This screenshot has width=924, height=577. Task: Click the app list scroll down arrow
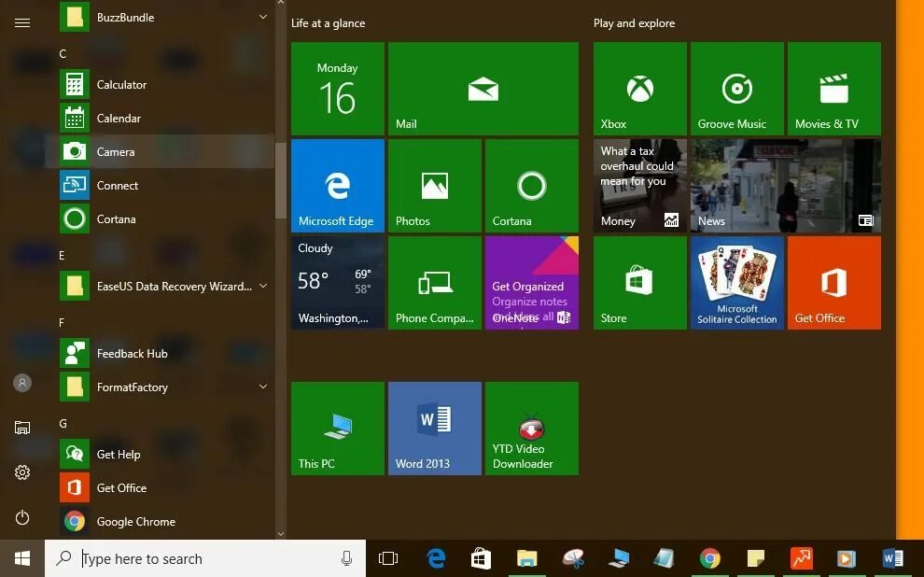(281, 534)
